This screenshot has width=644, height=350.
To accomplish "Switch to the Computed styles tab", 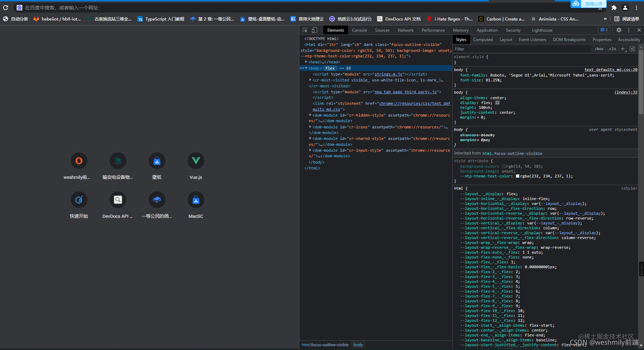I will 483,40.
